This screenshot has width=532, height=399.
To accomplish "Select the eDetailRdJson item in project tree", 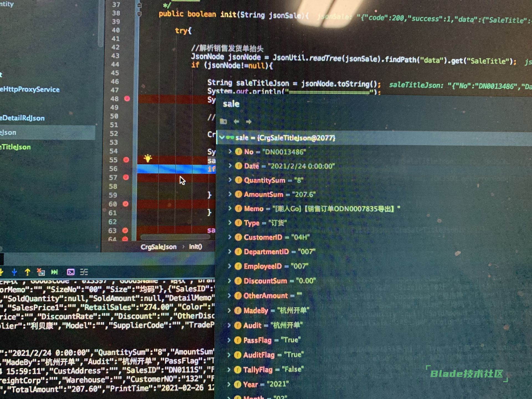I will (22, 118).
